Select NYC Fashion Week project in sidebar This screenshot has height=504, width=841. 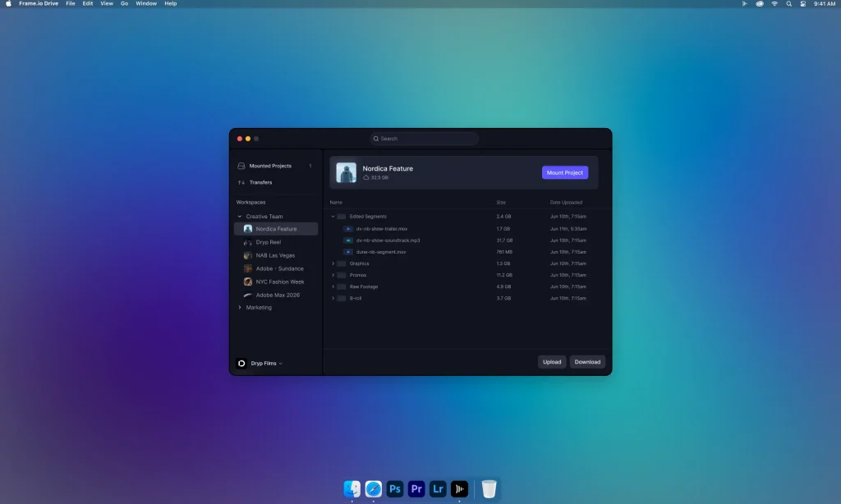[279, 282]
